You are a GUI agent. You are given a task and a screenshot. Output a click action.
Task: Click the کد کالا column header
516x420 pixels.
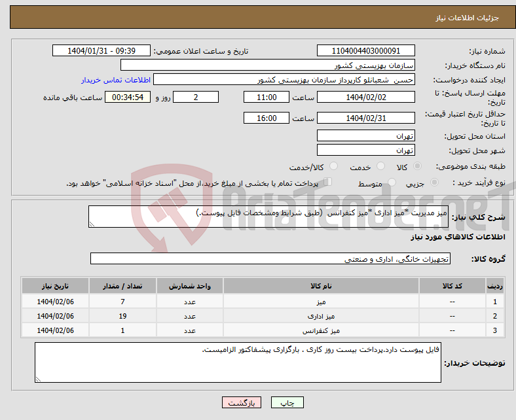click(x=452, y=286)
